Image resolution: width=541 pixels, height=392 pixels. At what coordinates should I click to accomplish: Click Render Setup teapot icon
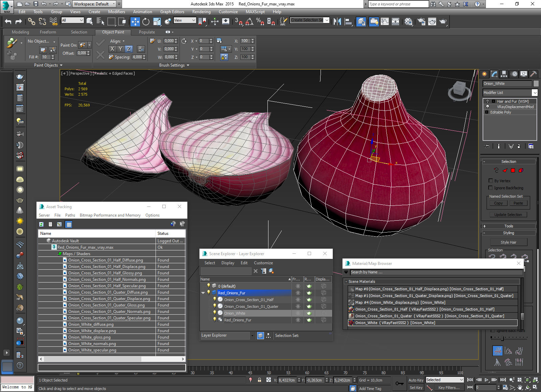[421, 22]
